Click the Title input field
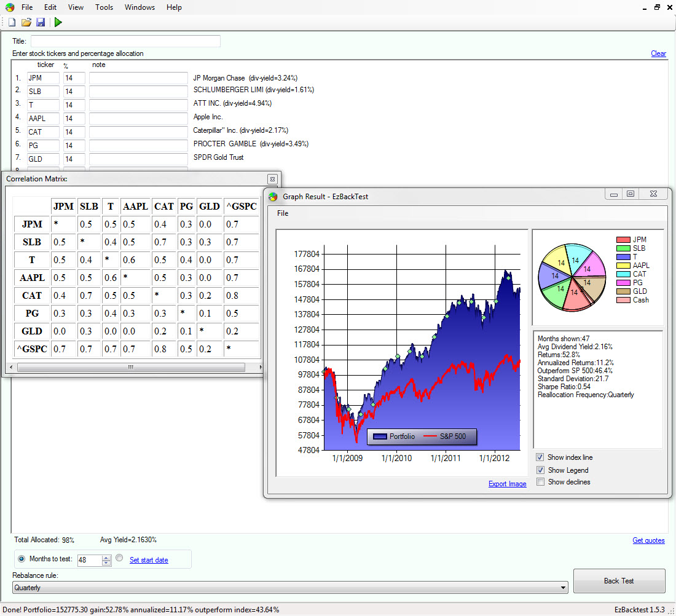676x616 pixels. pyautogui.click(x=125, y=41)
